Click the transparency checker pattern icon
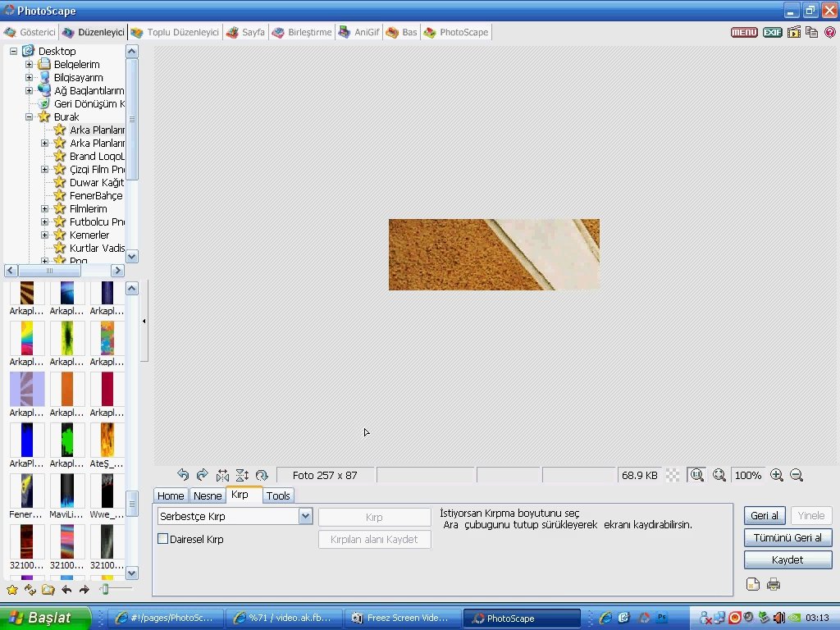 point(673,475)
